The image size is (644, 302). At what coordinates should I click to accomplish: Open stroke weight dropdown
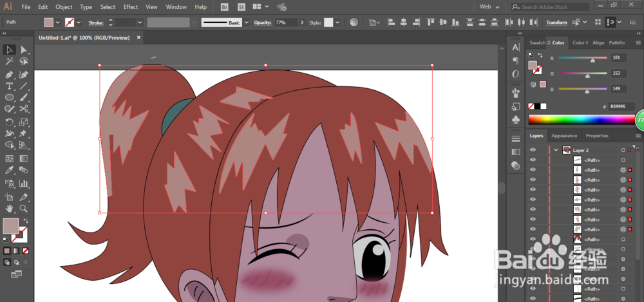click(x=140, y=23)
